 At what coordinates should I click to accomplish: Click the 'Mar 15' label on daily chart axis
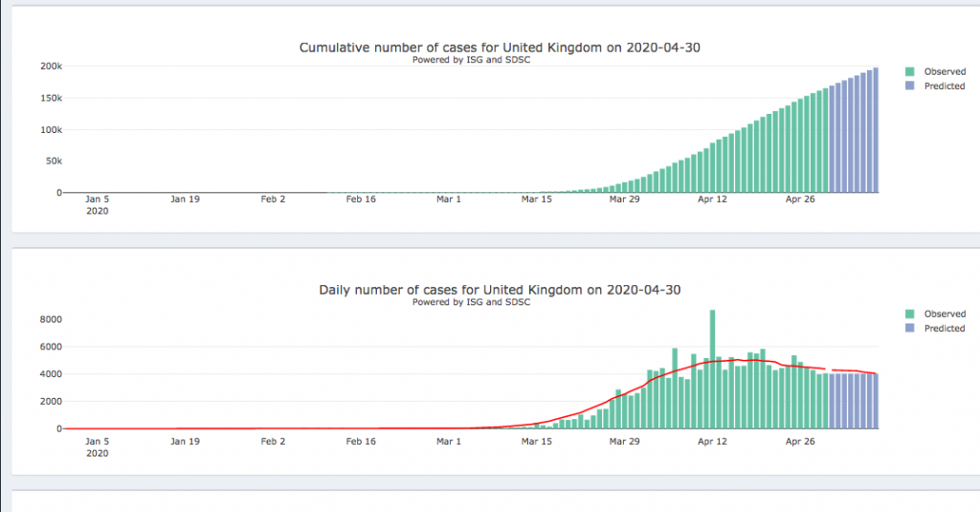click(x=537, y=442)
